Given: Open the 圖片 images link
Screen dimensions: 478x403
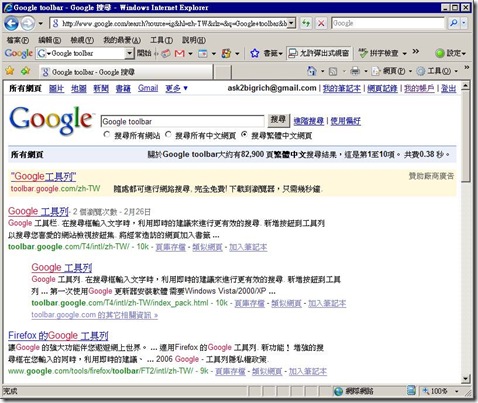Looking at the screenshot, I should (56, 88).
